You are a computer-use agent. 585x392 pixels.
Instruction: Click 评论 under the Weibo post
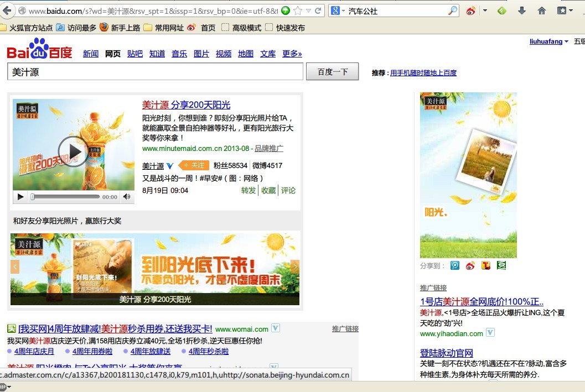click(x=288, y=190)
